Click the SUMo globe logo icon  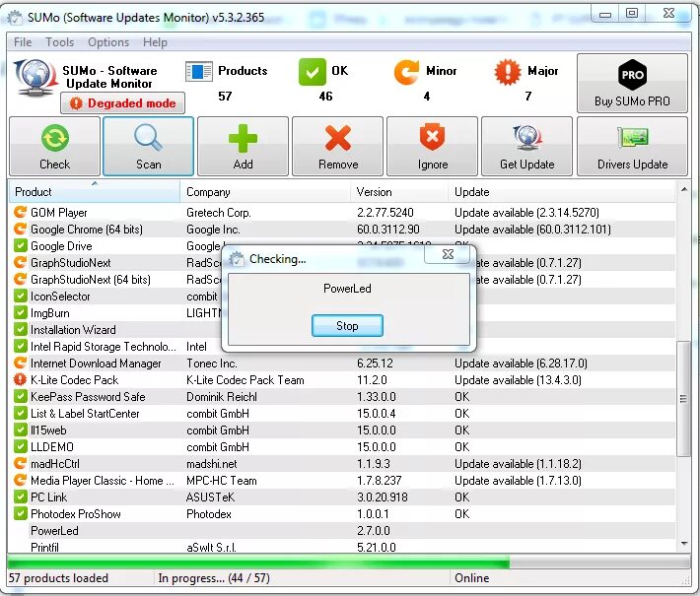[x=35, y=78]
